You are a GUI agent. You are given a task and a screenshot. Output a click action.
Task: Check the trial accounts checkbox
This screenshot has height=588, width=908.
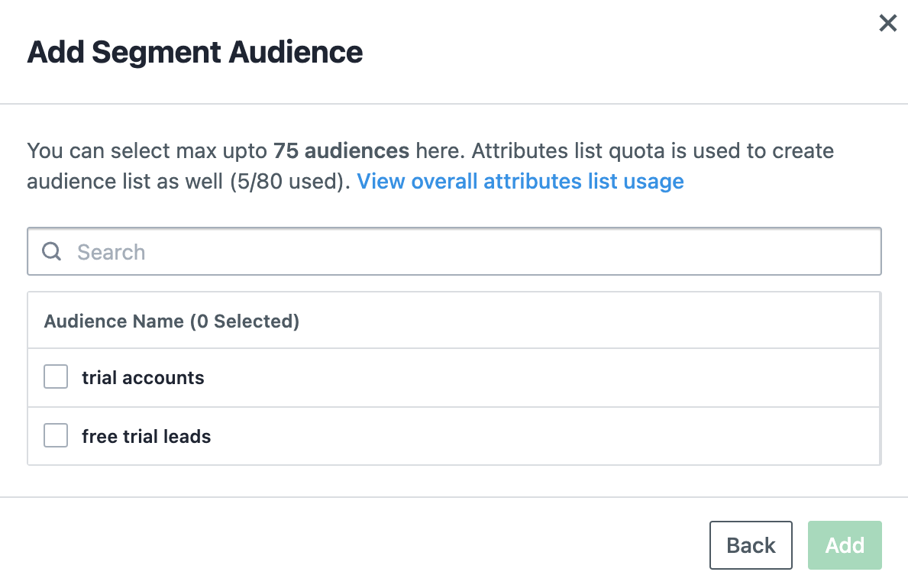click(x=56, y=377)
